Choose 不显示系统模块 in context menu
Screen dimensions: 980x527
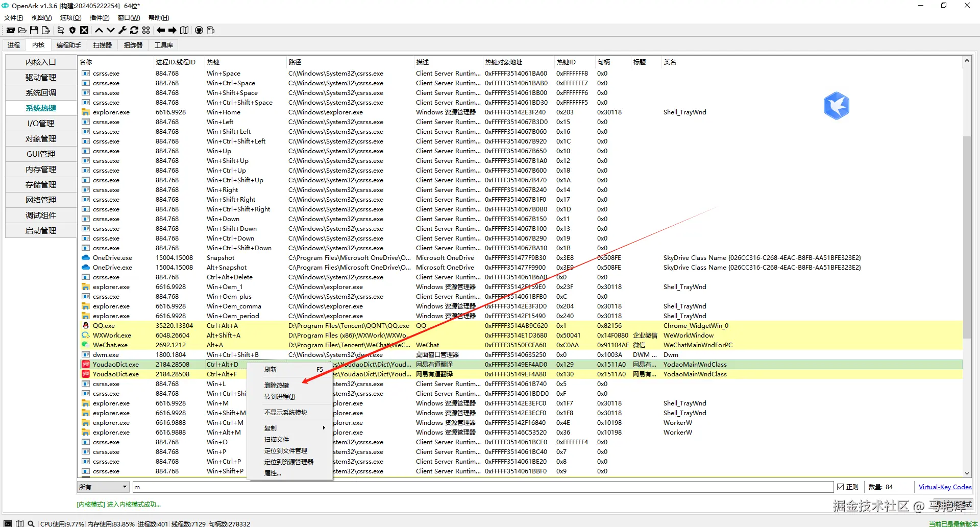click(289, 413)
